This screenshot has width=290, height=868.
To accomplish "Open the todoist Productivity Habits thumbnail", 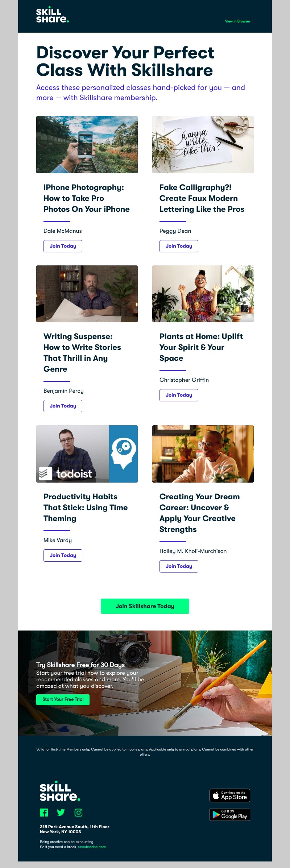I will [x=87, y=454].
